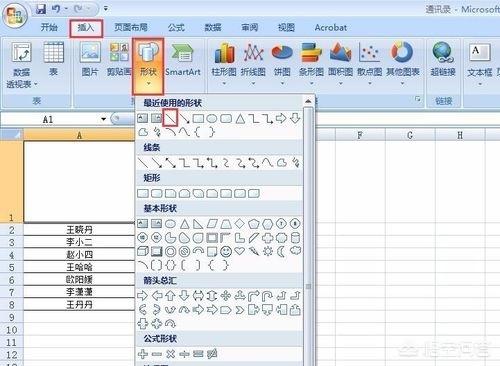Choose the heart shape from basic shapes
Screen dimensions: 500x366
[x=240, y=251]
